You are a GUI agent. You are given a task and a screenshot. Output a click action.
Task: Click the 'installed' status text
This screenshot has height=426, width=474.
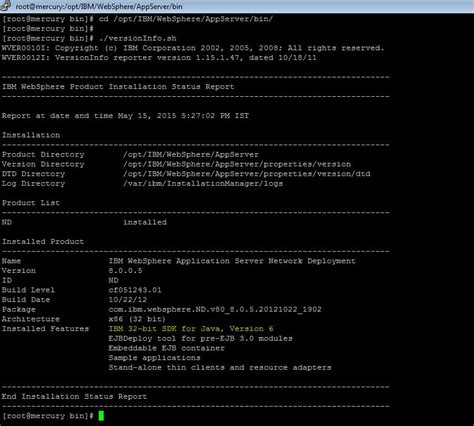tap(145, 222)
